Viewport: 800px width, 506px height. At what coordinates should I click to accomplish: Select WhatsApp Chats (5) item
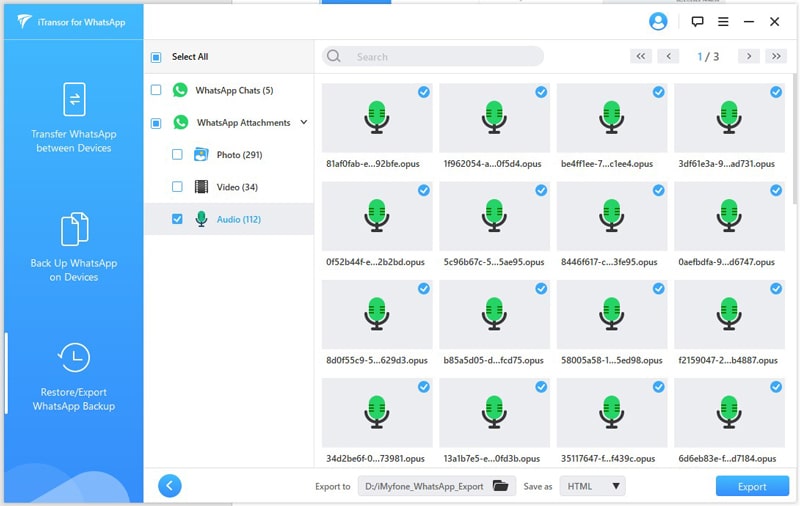tap(229, 90)
